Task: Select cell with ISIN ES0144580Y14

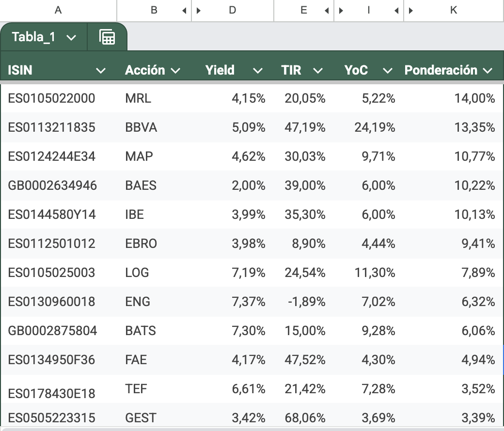Action: pos(59,215)
